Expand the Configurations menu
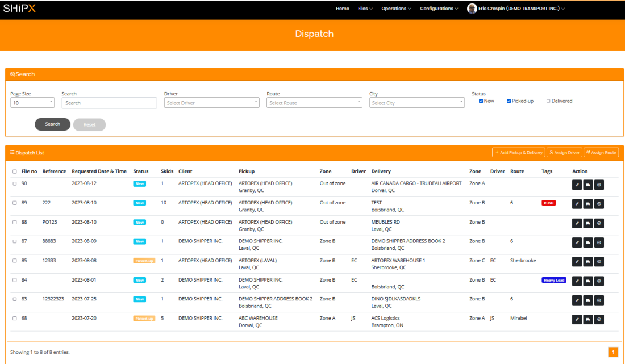The height and width of the screenshot is (364, 625). (439, 9)
